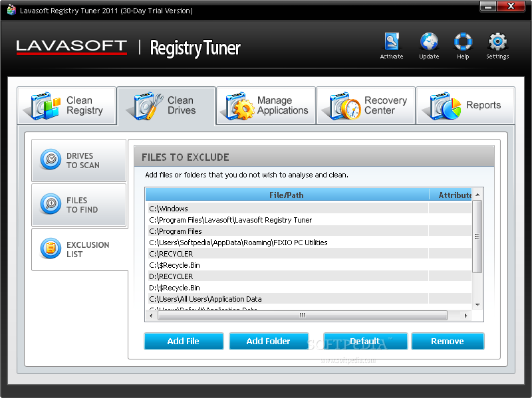Click the Files to Find icon
The image size is (532, 398).
tap(51, 204)
